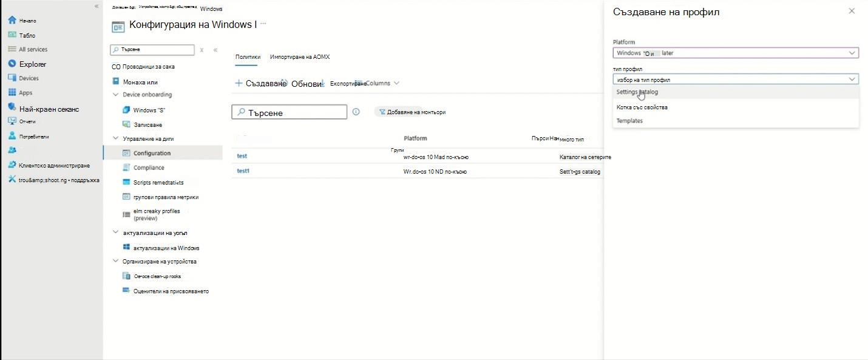This screenshot has width=868, height=360.
Task: Click групови правила метрики icon
Action: 126,197
